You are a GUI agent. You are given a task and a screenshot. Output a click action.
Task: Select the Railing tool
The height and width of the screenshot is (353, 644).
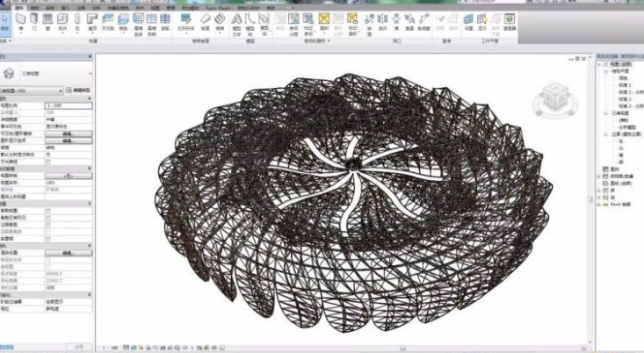click(x=185, y=22)
